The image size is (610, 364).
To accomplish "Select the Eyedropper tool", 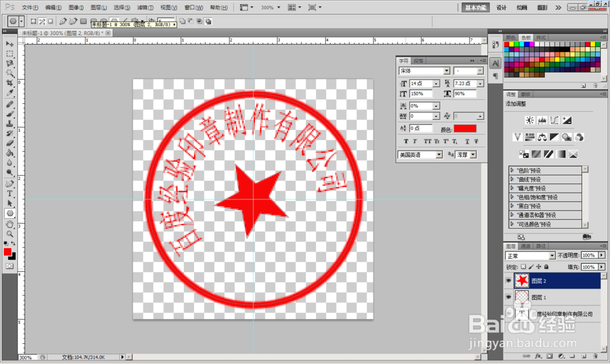I will point(10,93).
